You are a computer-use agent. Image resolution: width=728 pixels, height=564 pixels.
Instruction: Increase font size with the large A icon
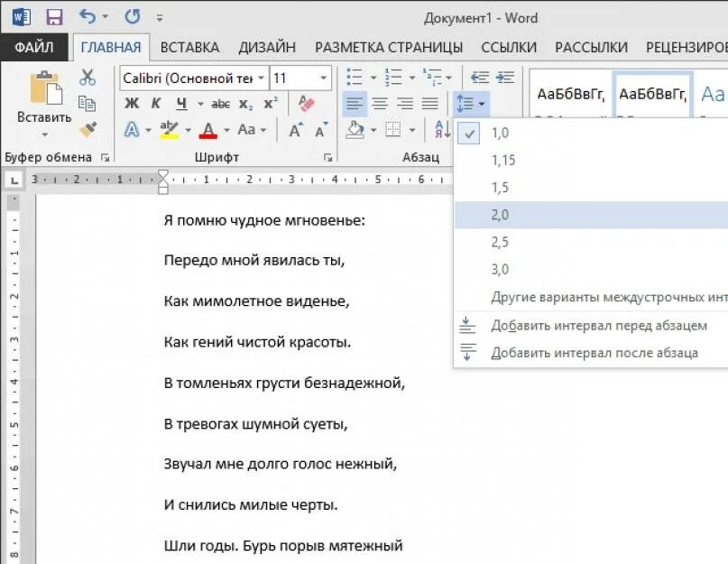pos(295,130)
